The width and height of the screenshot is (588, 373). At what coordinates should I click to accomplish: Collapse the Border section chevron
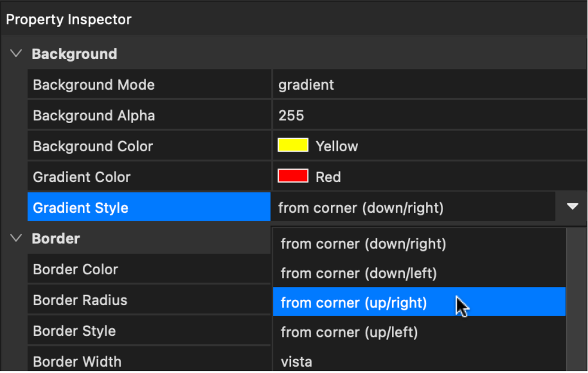tap(16, 238)
